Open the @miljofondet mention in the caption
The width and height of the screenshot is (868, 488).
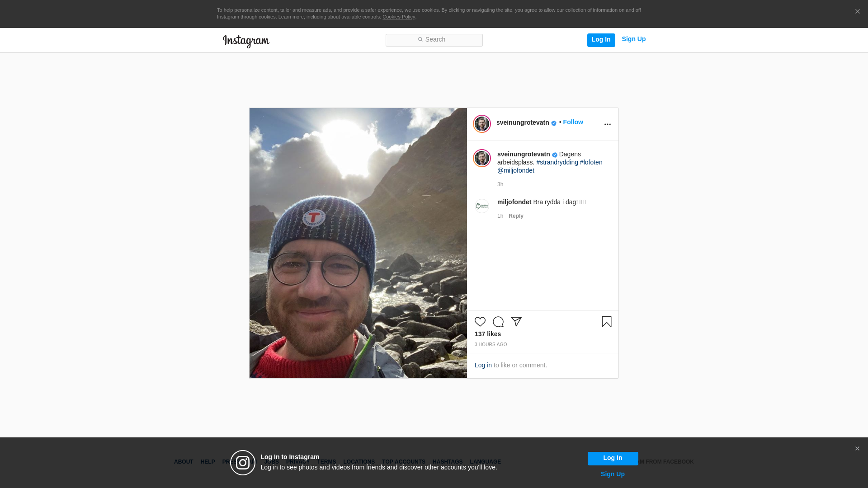pos(516,171)
